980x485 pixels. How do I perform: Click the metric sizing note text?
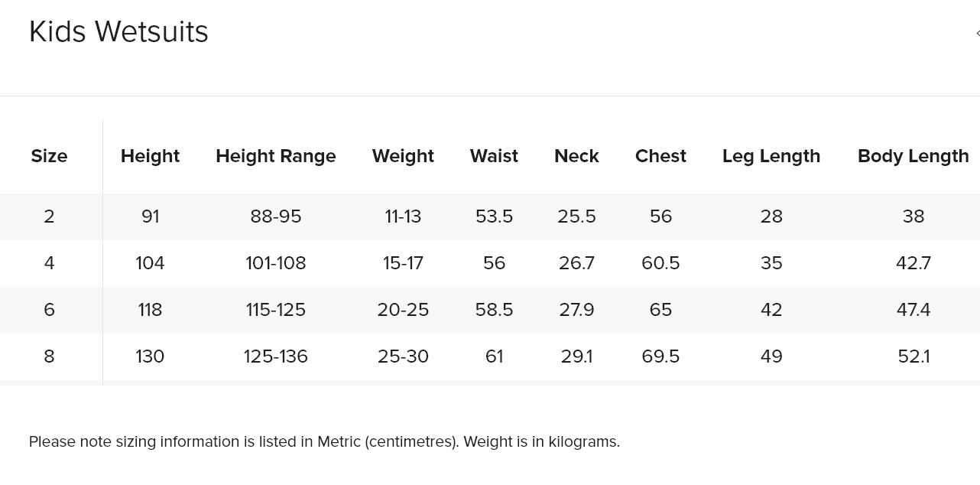pyautogui.click(x=324, y=442)
